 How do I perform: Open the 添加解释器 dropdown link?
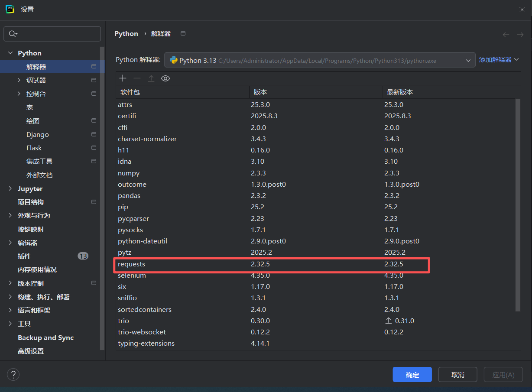tap(499, 60)
